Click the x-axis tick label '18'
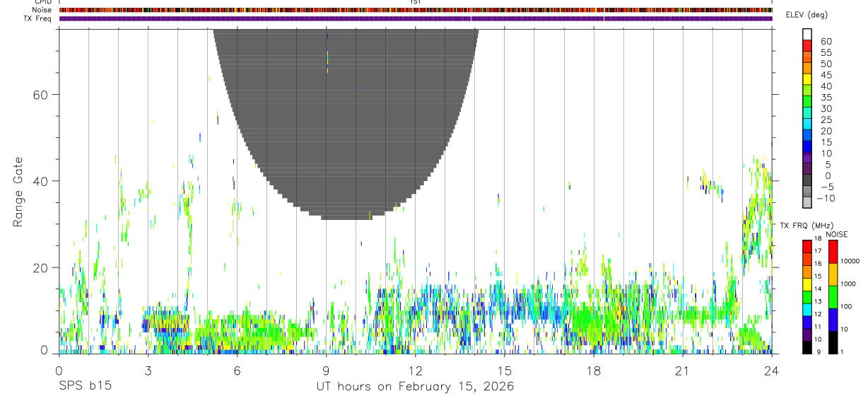The width and height of the screenshot is (868, 401). pos(593,371)
